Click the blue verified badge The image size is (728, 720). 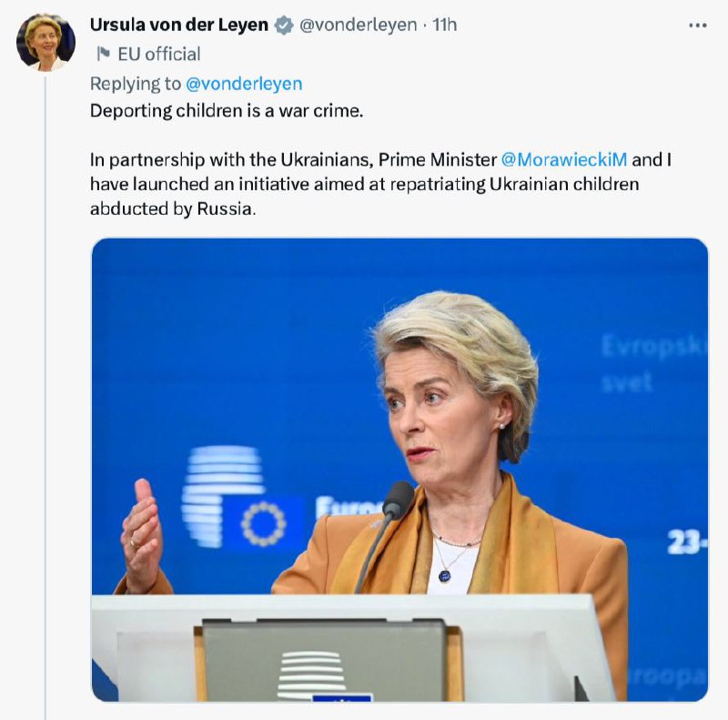pyautogui.click(x=284, y=25)
